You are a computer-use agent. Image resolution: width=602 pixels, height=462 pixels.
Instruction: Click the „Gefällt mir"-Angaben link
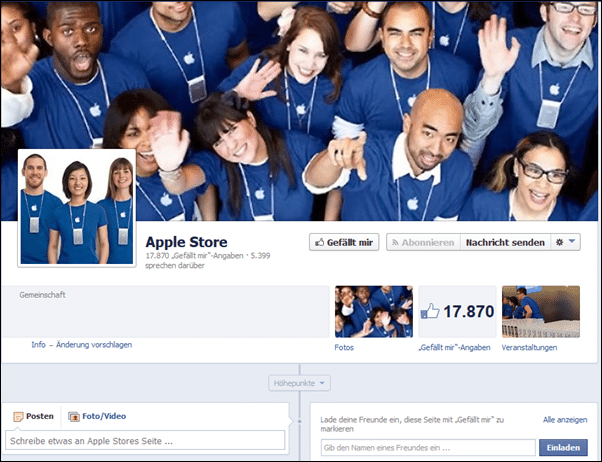pyautogui.click(x=454, y=348)
